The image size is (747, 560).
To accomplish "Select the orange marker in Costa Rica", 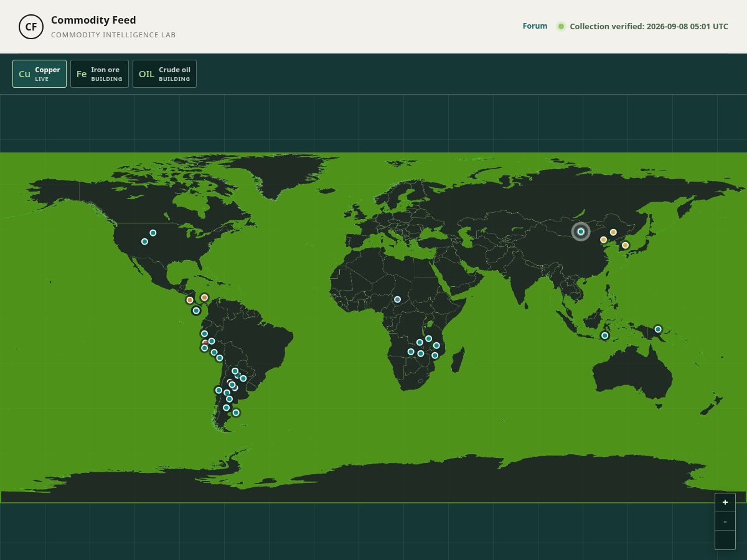I will 190,300.
